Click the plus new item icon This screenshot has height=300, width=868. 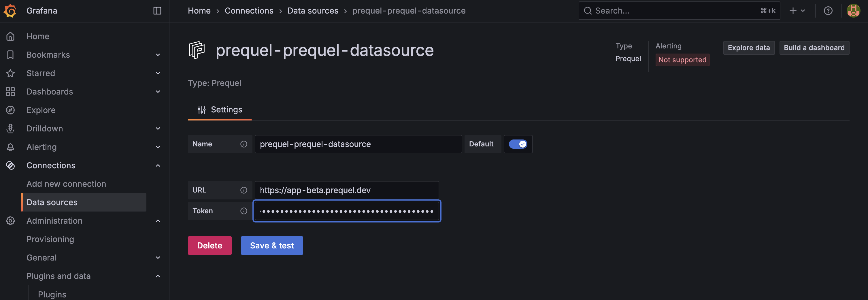(793, 11)
